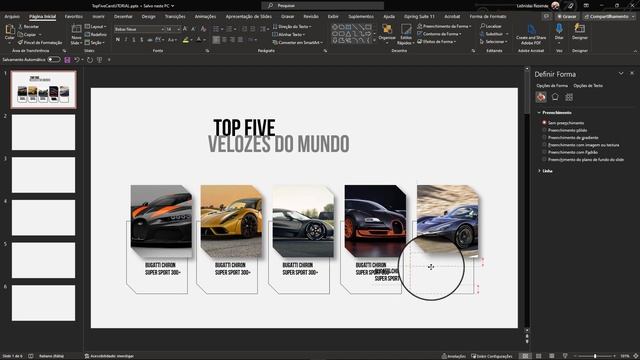Image resolution: width=640 pixels, height=360 pixels.
Task: Click the Redefinir slide button
Action: click(96, 34)
